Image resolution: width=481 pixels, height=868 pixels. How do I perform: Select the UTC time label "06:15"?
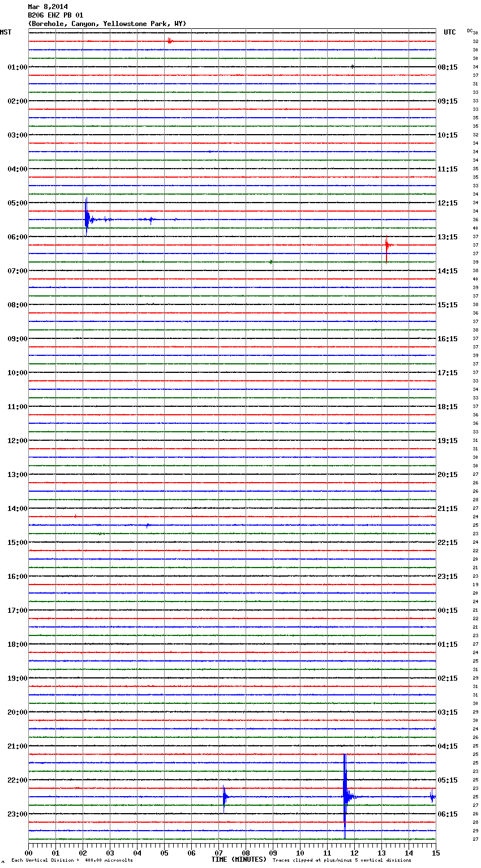[x=448, y=814]
